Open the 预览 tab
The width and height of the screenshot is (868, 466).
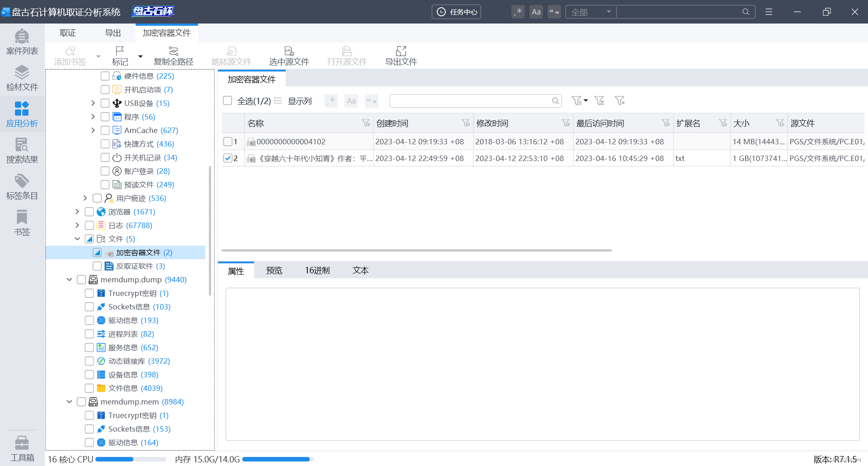[274, 270]
